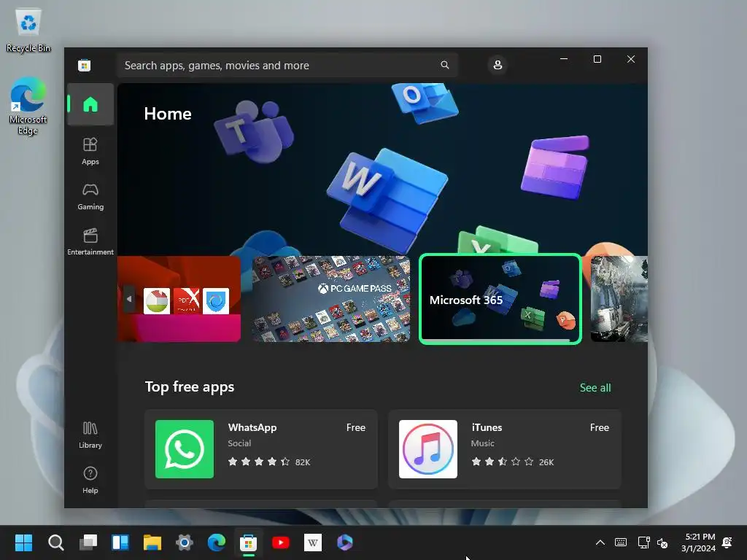This screenshot has width=747, height=560.
Task: Open the Entertainment section
Action: [90, 241]
